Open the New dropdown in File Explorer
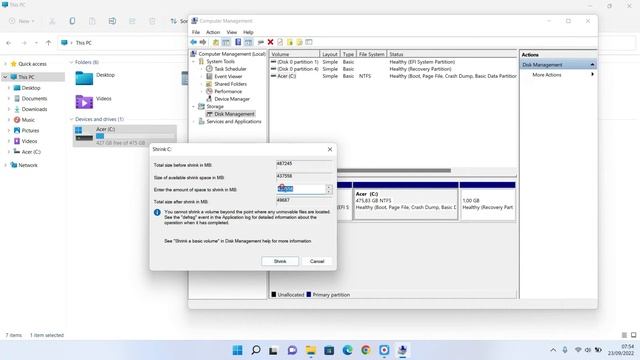Viewport: 640px width, 360px height. coord(22,21)
